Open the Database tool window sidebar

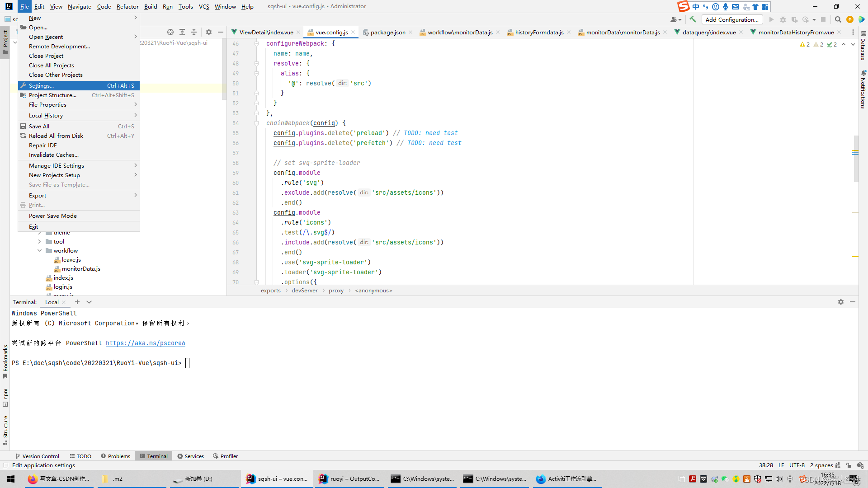coord(863,46)
